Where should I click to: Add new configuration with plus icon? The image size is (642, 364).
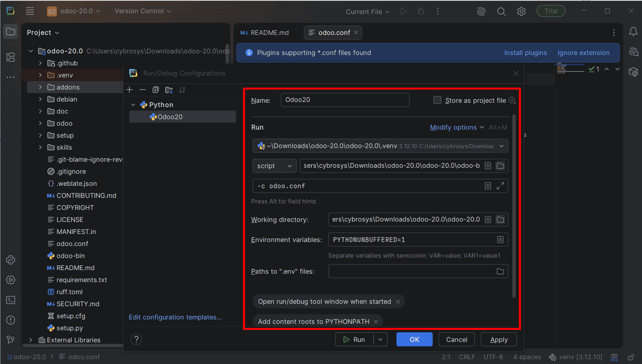click(130, 90)
